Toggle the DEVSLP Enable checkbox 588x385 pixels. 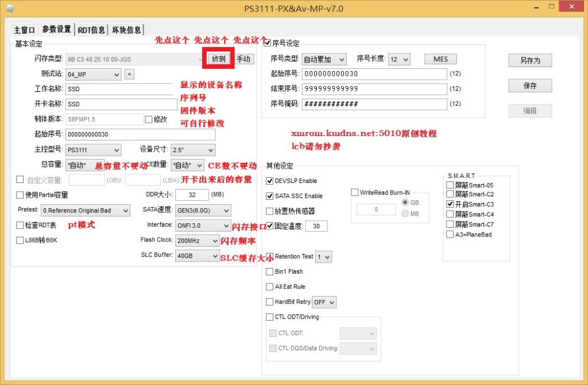pyautogui.click(x=270, y=181)
